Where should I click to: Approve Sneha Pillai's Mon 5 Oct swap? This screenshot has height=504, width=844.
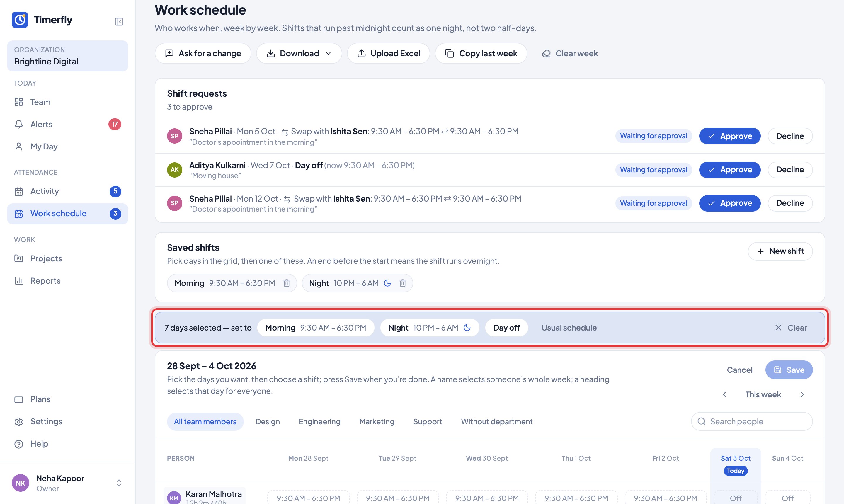click(x=729, y=136)
